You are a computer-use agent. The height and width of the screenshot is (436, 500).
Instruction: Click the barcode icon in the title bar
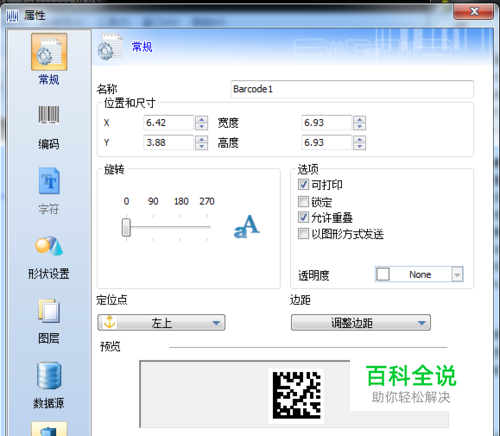point(12,15)
